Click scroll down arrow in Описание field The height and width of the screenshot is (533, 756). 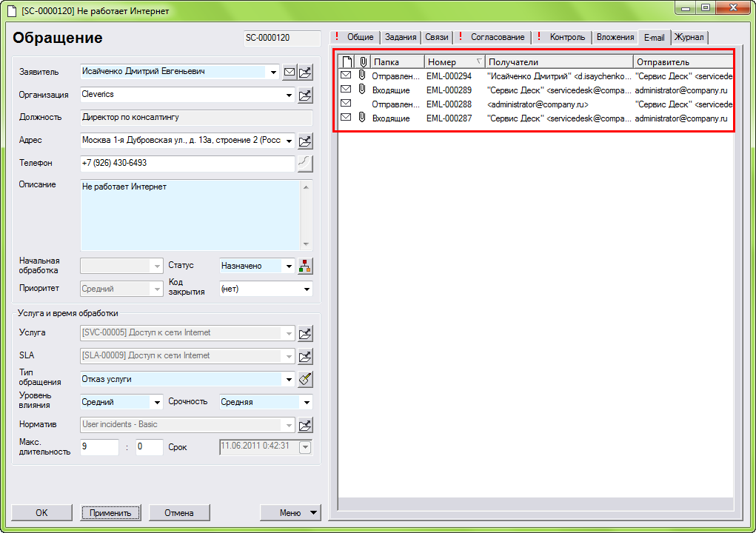(x=306, y=244)
